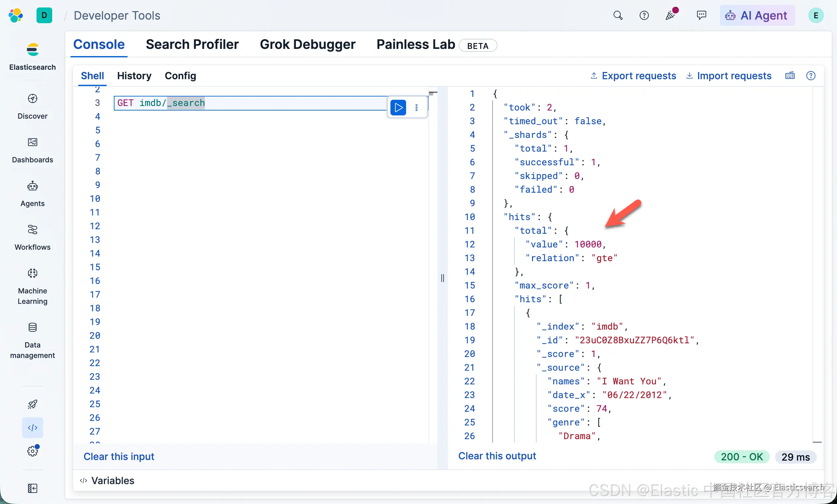Open Dashboards from the sidebar
This screenshot has width=837, height=504.
click(x=32, y=150)
